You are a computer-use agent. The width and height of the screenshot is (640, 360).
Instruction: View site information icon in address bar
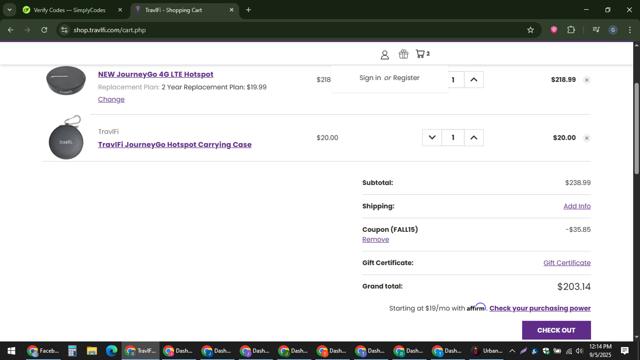pyautogui.click(x=64, y=30)
